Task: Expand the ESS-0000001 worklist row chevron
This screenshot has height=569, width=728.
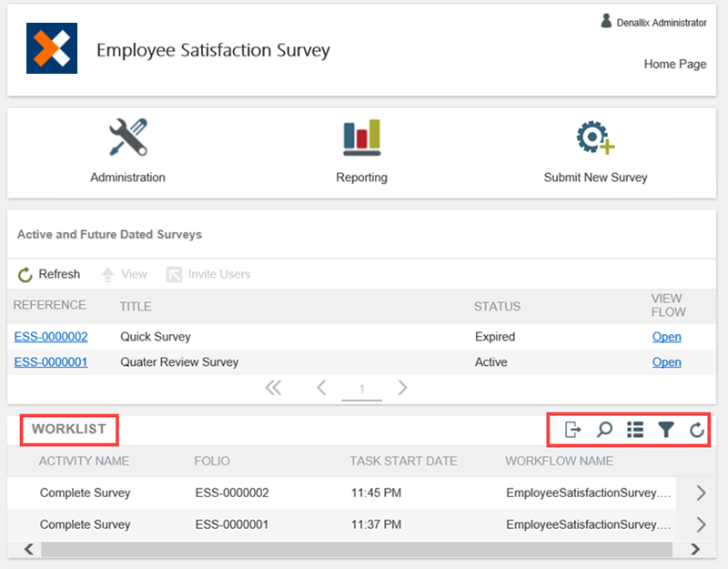Action: 701,524
